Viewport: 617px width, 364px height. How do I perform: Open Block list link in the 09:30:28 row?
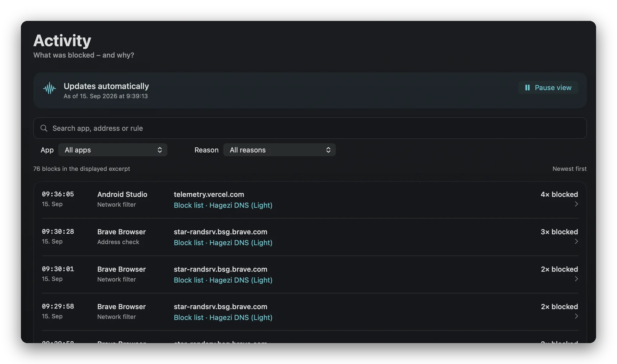[x=223, y=243]
